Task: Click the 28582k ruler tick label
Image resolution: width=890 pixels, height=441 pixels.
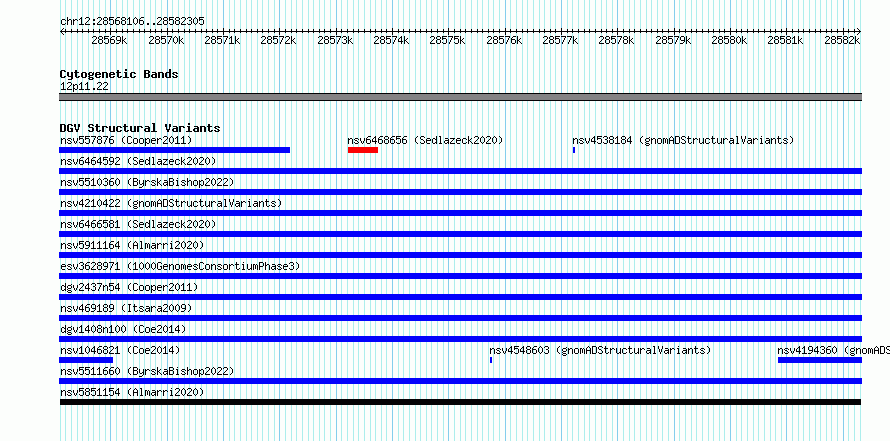Action: click(x=842, y=41)
